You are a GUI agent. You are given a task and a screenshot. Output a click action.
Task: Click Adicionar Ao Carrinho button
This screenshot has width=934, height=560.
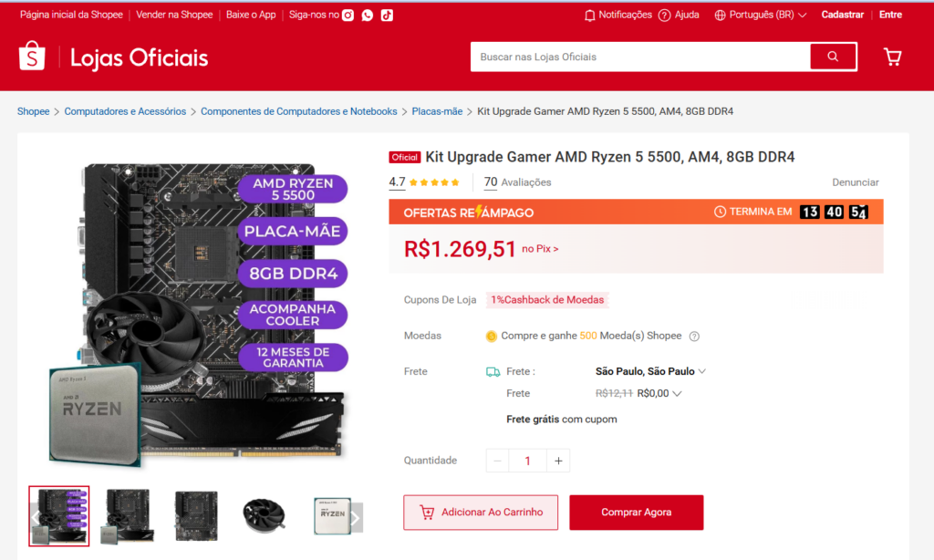[481, 513]
